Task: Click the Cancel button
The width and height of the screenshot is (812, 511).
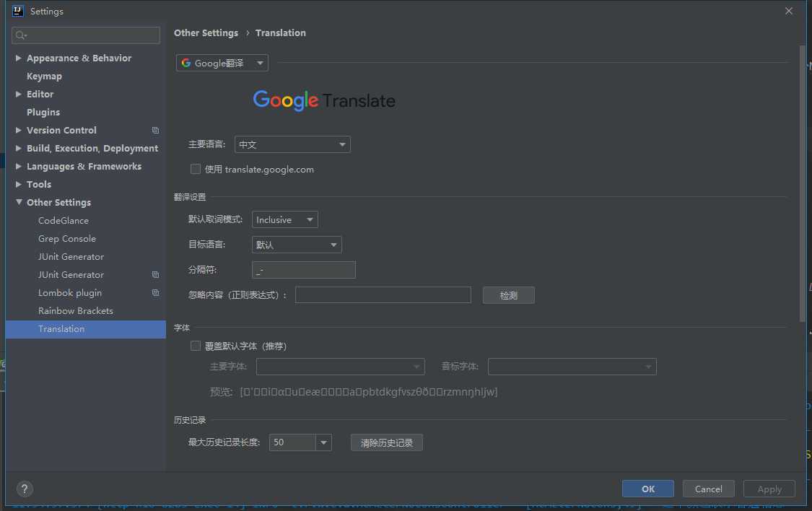Action: [x=709, y=489]
